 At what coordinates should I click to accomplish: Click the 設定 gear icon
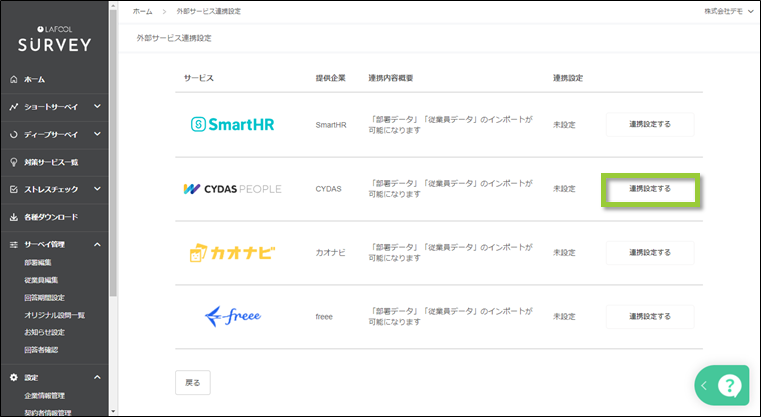tap(13, 377)
